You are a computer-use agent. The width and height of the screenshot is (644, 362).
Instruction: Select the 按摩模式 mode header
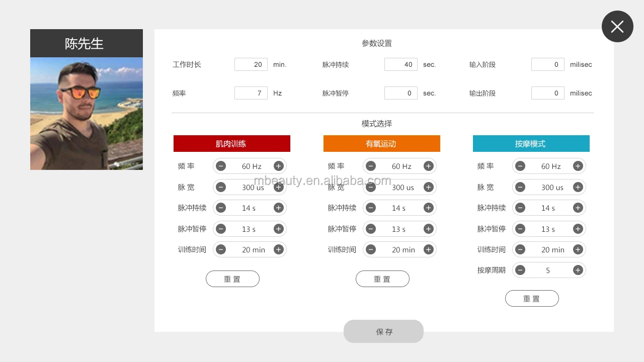point(531,143)
